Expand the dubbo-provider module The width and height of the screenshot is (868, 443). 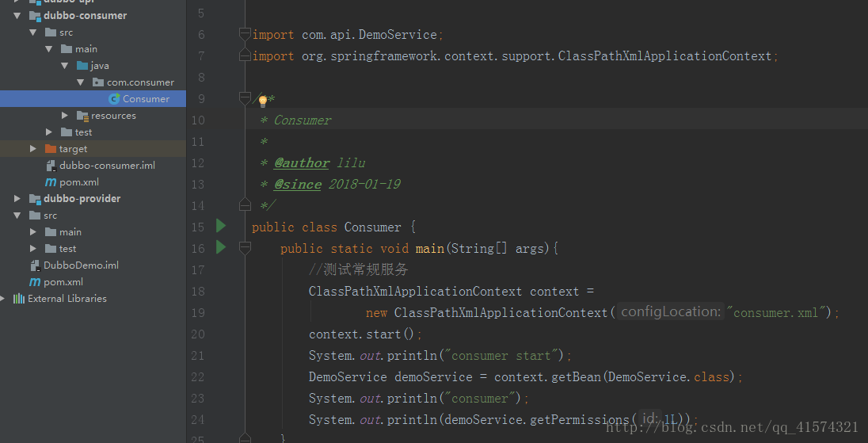click(17, 198)
